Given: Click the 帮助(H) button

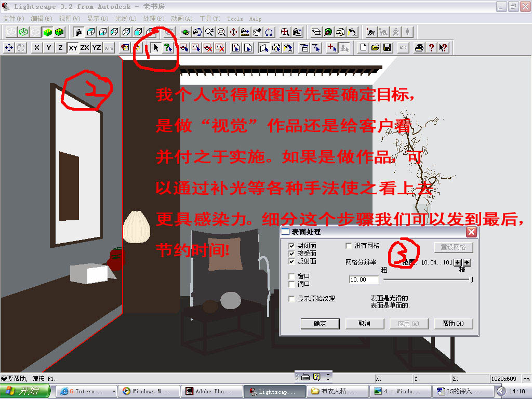Looking at the screenshot, I should tap(453, 324).
